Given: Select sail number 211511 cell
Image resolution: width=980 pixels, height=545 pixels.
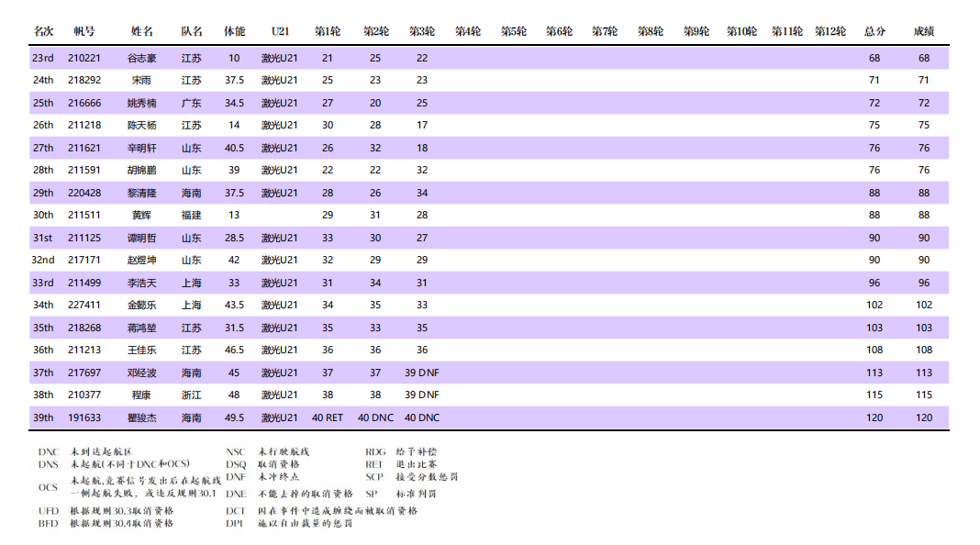Looking at the screenshot, I should (84, 215).
